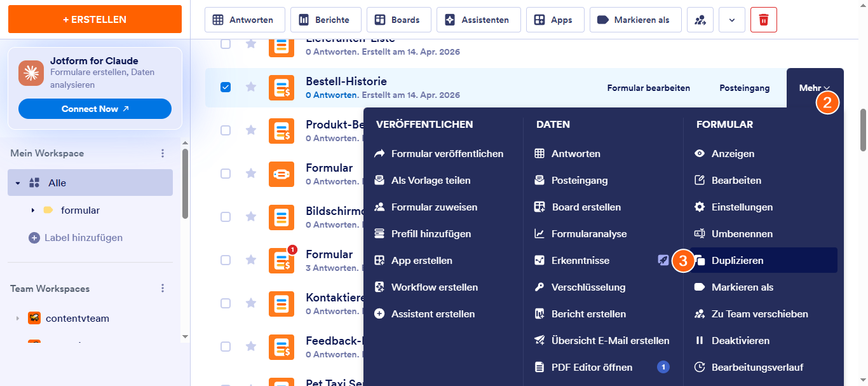Expand the formular label folder
This screenshot has height=386, width=868.
tap(32, 210)
